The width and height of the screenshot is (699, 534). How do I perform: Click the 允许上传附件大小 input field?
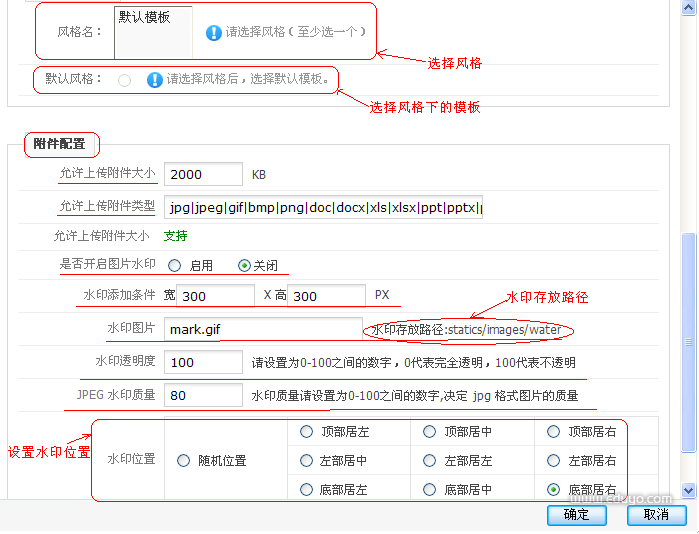click(x=203, y=174)
